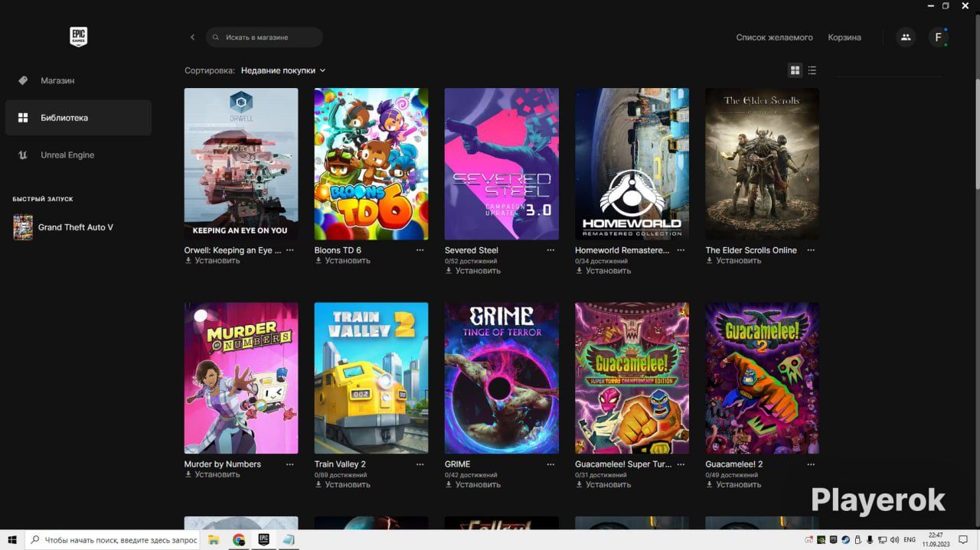
Task: Open the friends list icon
Action: 906,37
